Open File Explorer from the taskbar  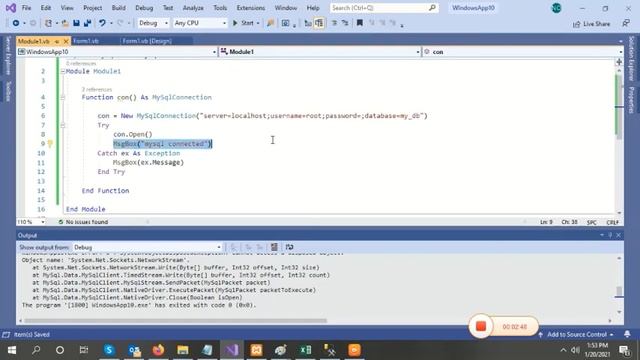click(x=182, y=350)
